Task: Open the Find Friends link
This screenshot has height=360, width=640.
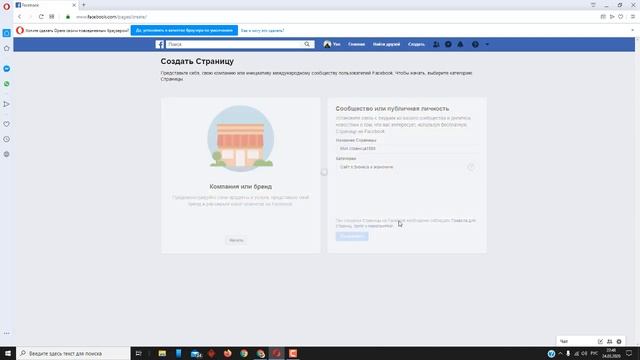Action: (x=386, y=44)
